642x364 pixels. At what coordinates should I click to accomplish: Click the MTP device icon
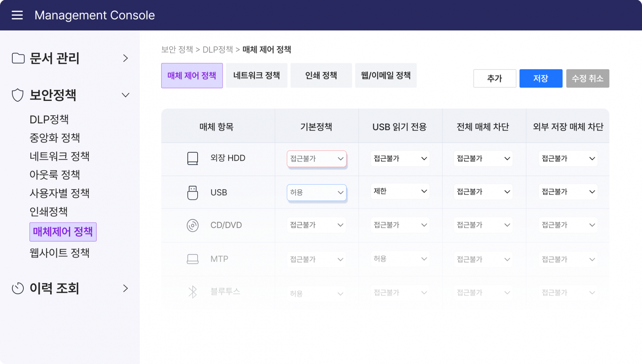(x=192, y=259)
